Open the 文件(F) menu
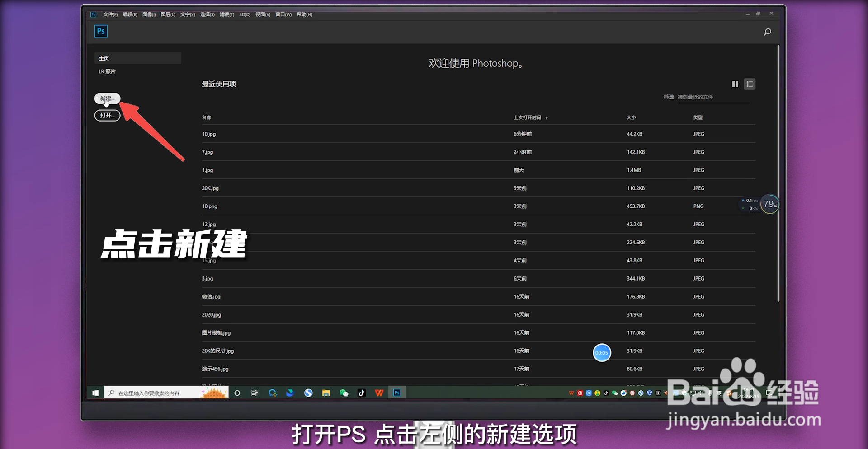 (x=110, y=14)
